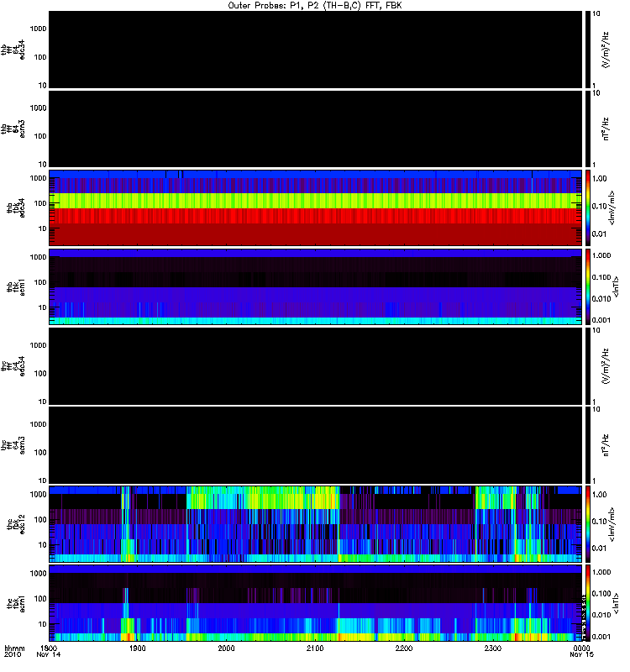Click the nT²/Hz unit label beside thb fff scm3

(606, 129)
